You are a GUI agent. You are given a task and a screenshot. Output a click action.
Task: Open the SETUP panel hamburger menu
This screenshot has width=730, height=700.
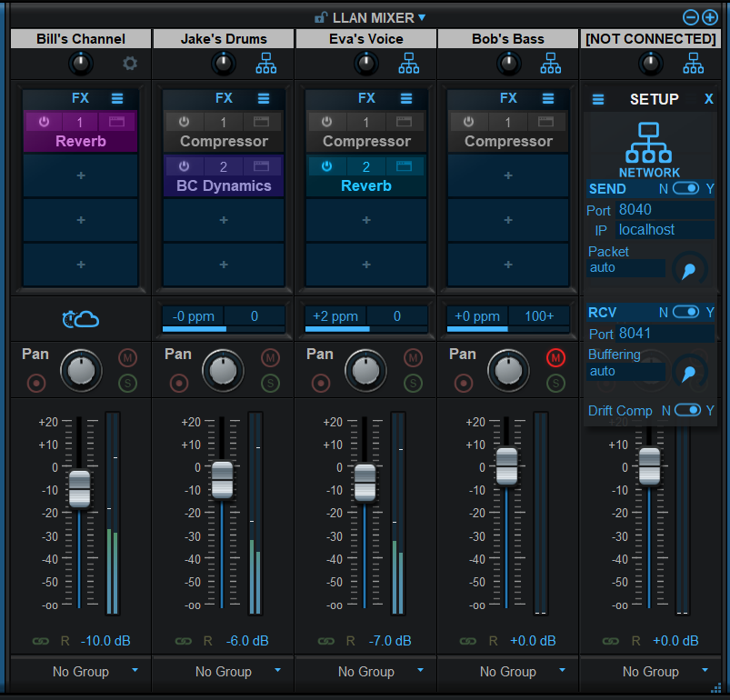click(x=598, y=100)
